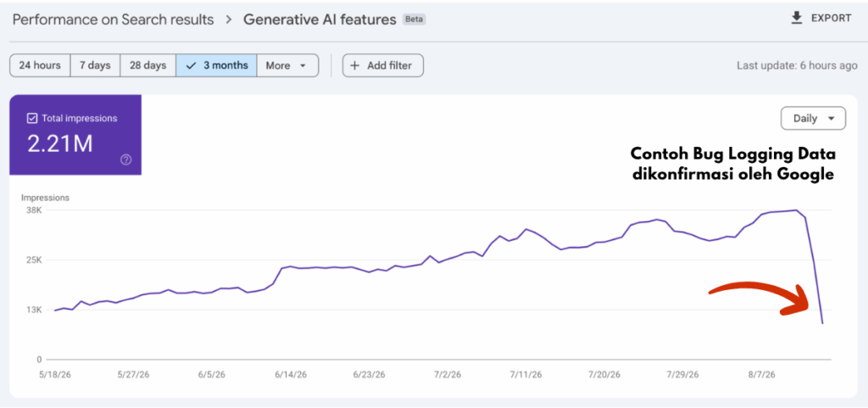Click the breadcrumb chevron arrow

click(x=229, y=20)
